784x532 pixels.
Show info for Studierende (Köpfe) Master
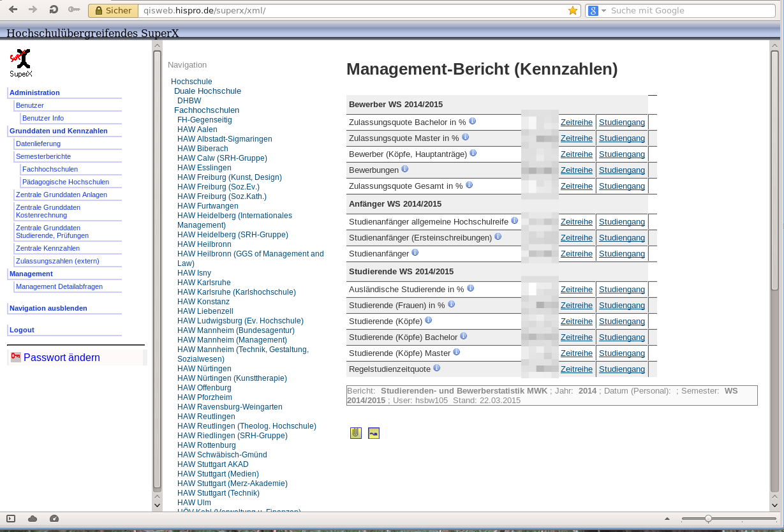[x=456, y=352]
